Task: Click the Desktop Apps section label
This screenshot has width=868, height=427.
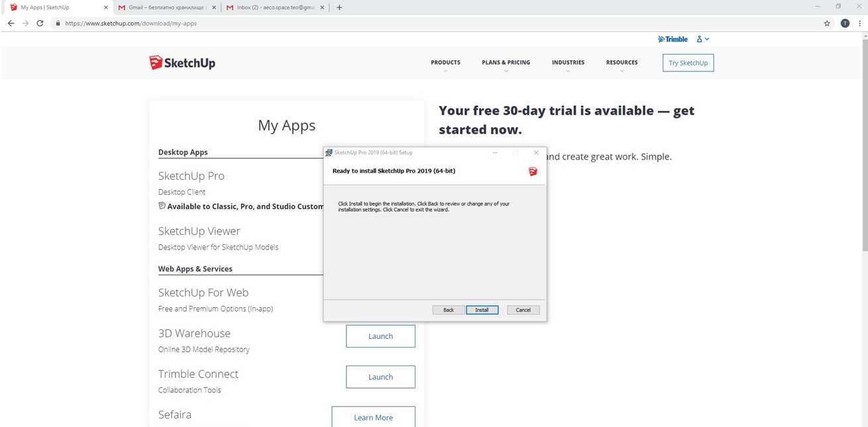Action: click(183, 152)
